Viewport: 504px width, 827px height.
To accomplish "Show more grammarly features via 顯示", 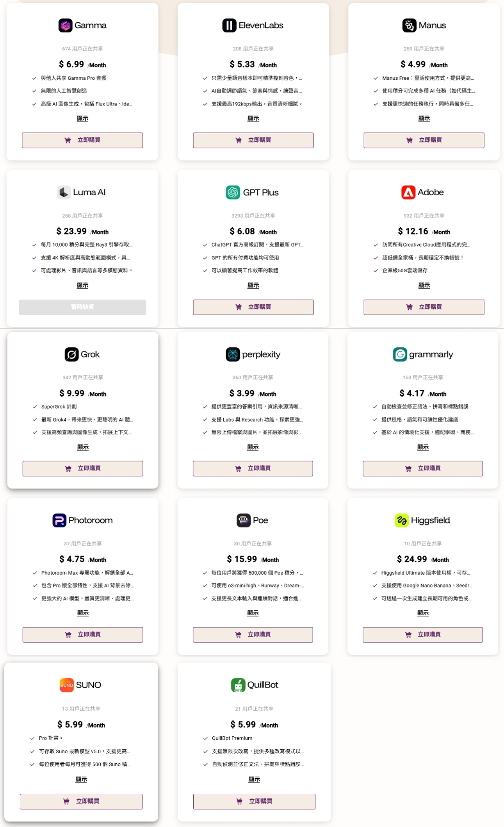I will pos(423,447).
